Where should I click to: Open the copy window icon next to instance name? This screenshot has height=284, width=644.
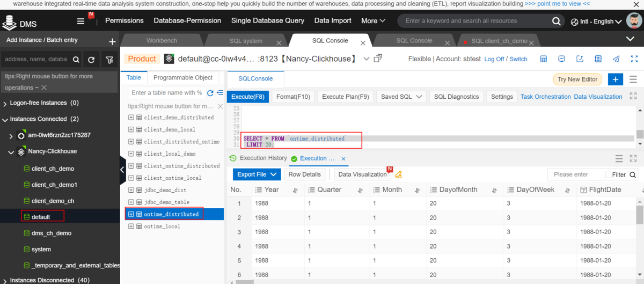pos(378,59)
